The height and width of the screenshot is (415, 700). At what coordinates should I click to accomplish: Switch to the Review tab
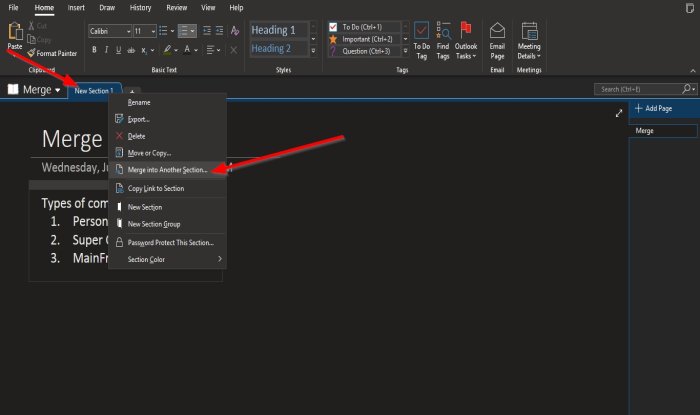click(176, 8)
